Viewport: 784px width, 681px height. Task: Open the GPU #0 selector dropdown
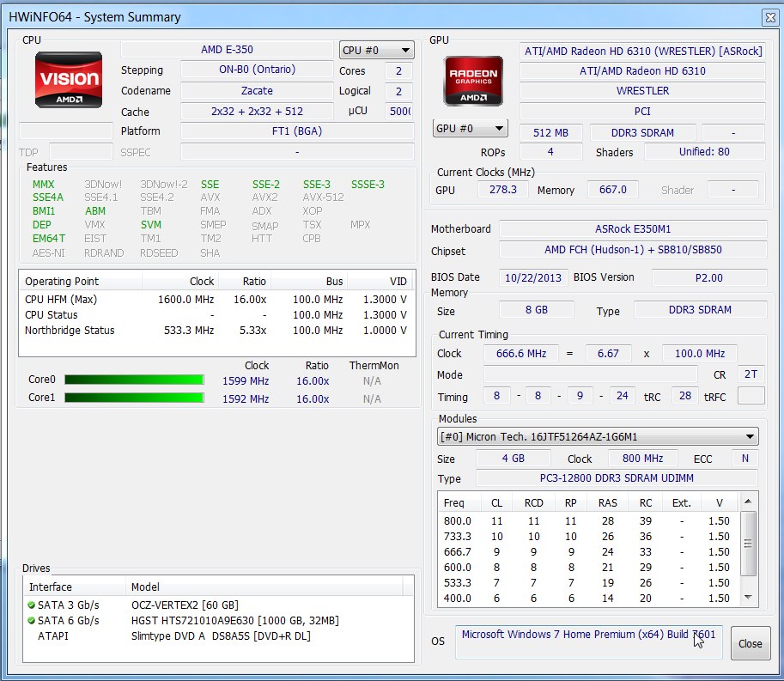(470, 129)
